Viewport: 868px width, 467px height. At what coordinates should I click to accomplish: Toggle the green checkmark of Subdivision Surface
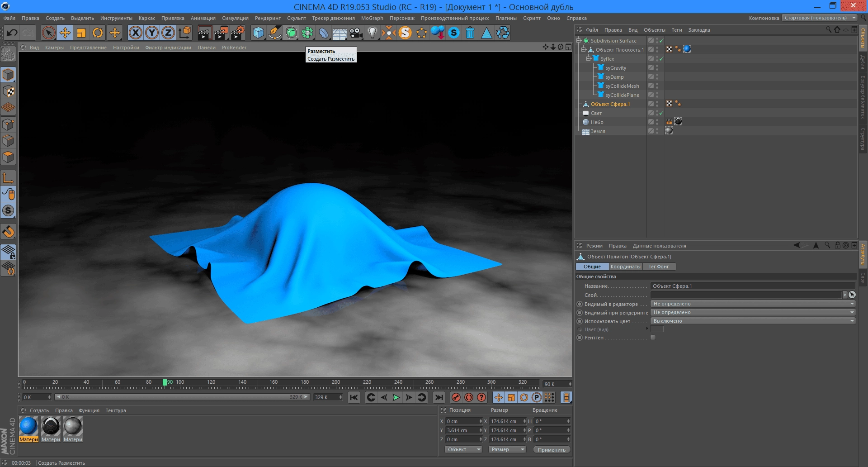tap(661, 41)
